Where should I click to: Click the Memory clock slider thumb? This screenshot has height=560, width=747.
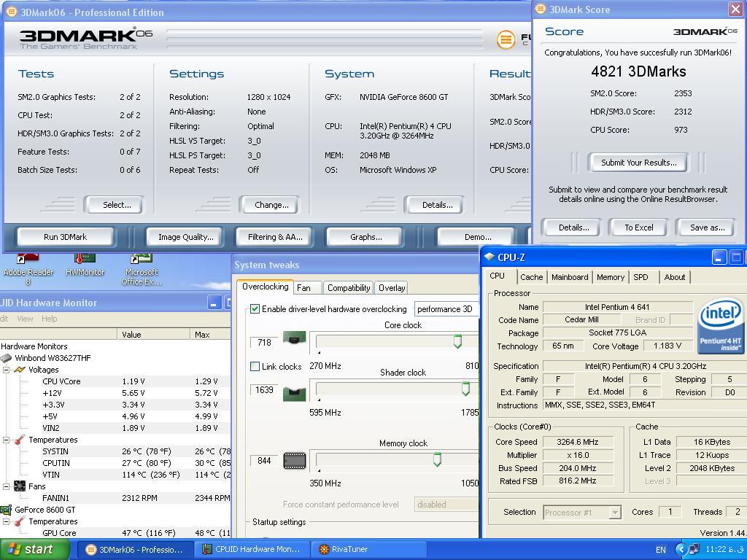tap(437, 459)
